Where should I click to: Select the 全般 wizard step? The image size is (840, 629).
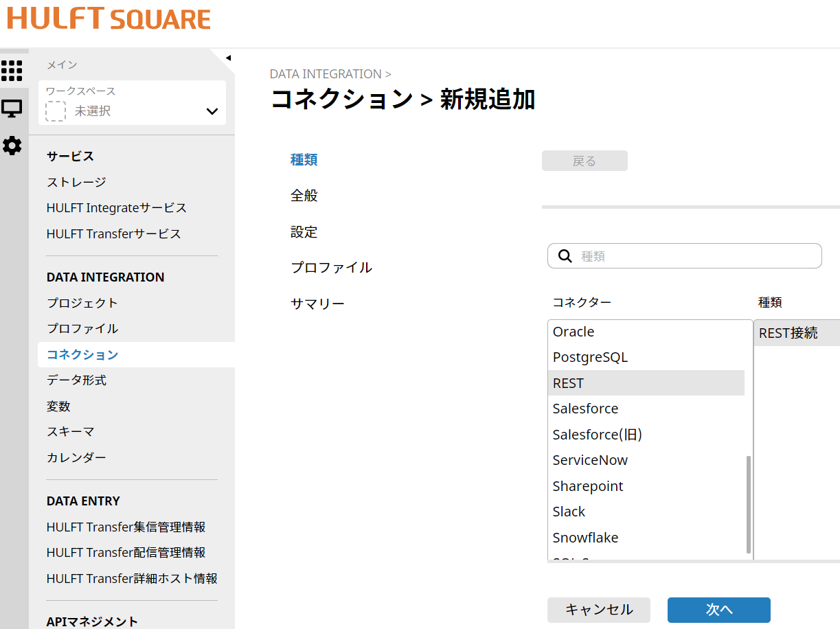coord(304,196)
